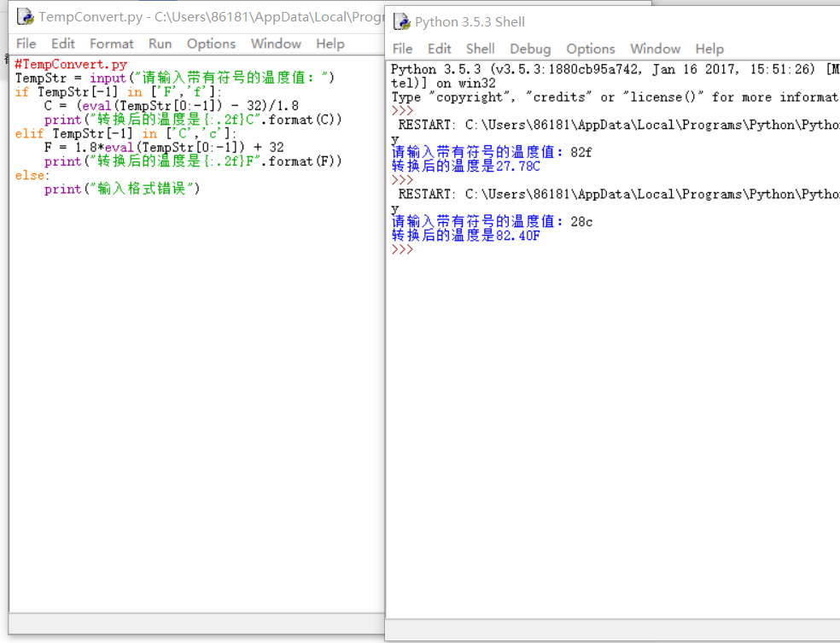Click the output 转换后的温度是27.78C

466,167
